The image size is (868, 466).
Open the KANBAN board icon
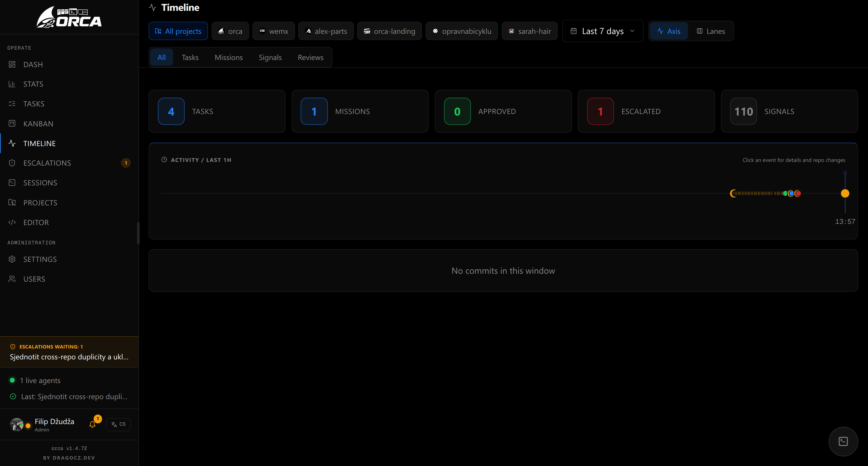12,123
